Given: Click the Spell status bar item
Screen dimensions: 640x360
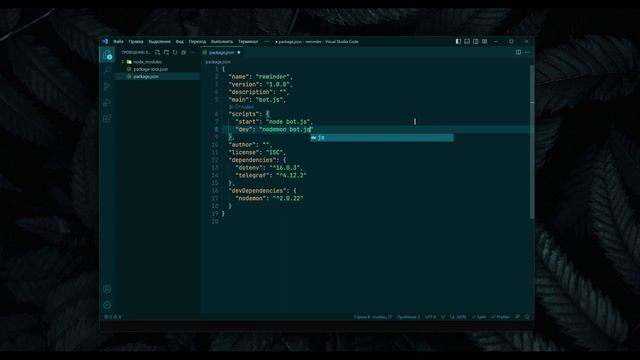Looking at the screenshot, I should tap(479, 317).
